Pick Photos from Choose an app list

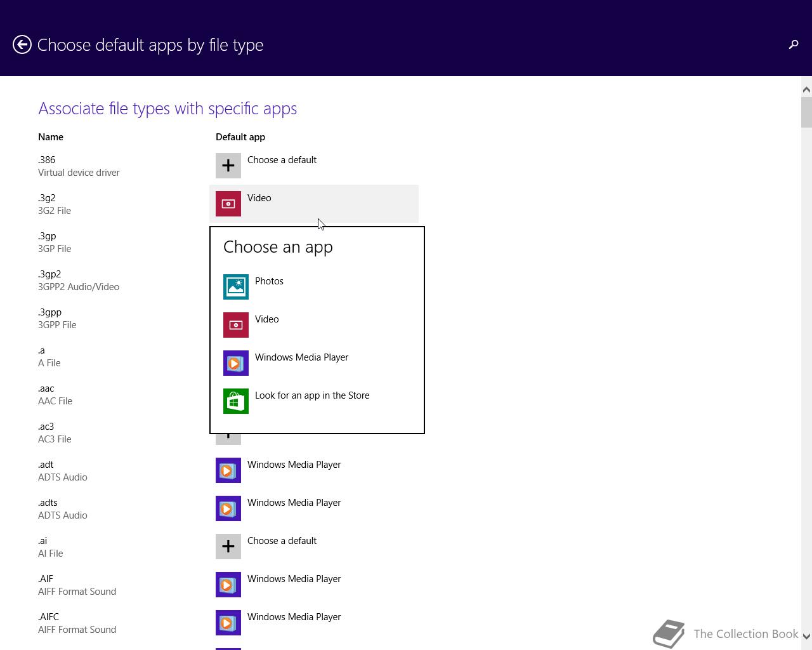click(317, 287)
